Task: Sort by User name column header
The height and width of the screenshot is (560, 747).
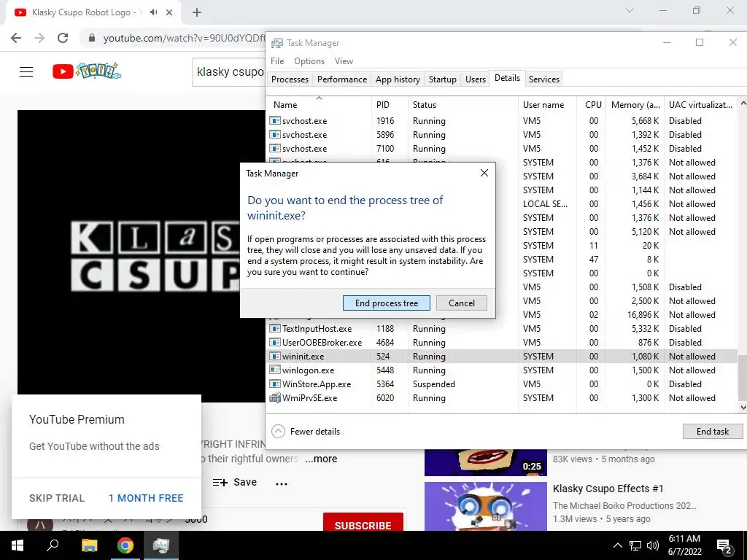Action: 547,105
